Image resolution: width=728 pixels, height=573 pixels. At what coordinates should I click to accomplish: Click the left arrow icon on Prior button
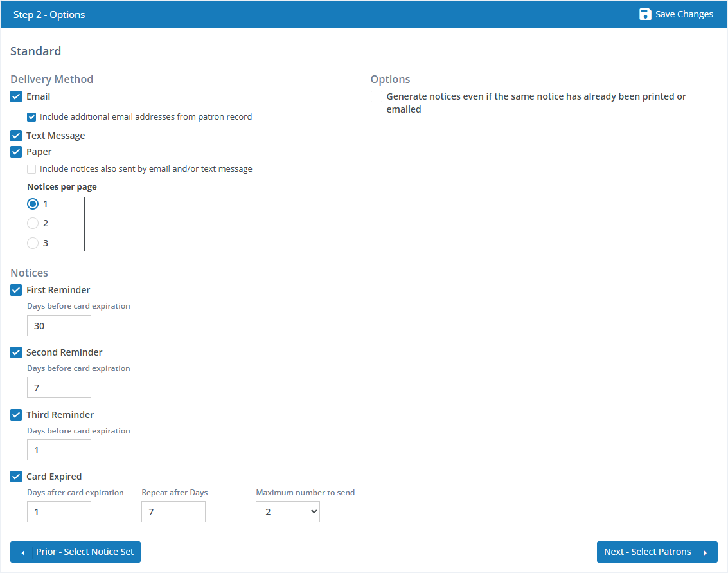[22, 552]
